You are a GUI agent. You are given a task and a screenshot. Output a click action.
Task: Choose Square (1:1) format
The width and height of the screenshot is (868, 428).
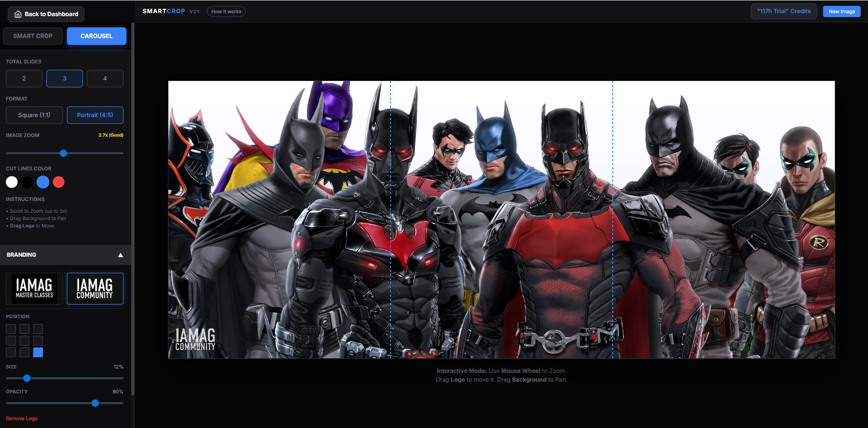point(34,115)
